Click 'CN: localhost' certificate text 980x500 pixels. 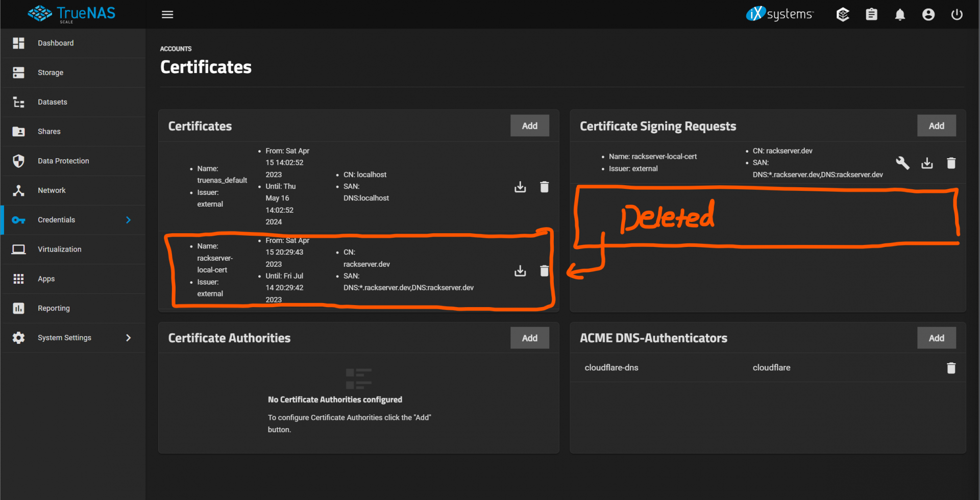tap(365, 174)
